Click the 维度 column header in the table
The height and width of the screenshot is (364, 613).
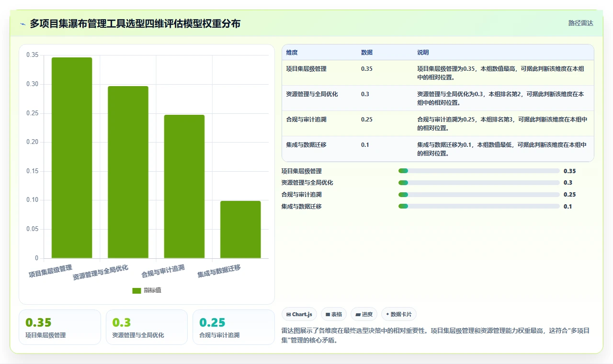292,53
